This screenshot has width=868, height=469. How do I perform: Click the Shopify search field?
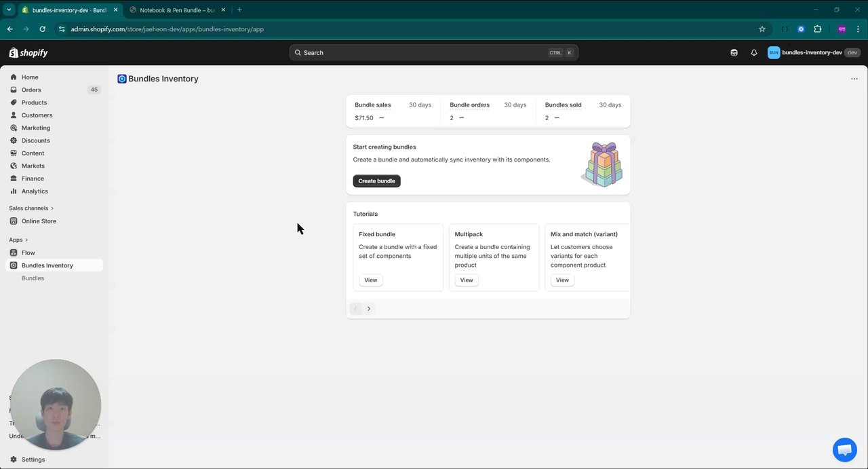pos(434,53)
